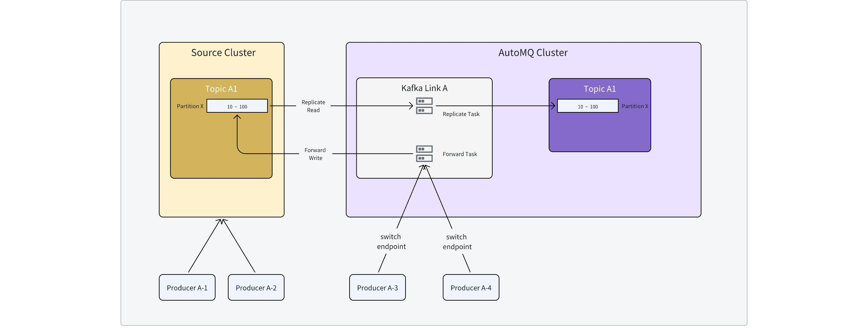
Task: Click source partition offset box 10 ~ 100
Action: point(237,106)
